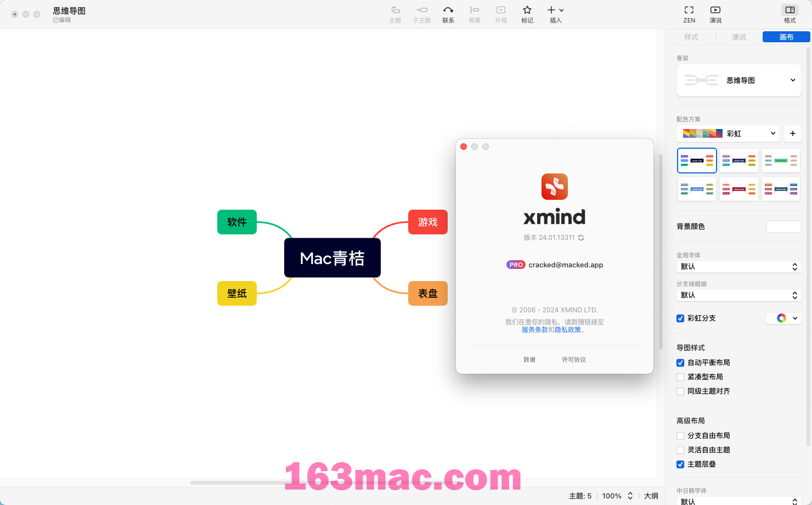Select the yellow 壁纸 topic node

[x=237, y=293]
